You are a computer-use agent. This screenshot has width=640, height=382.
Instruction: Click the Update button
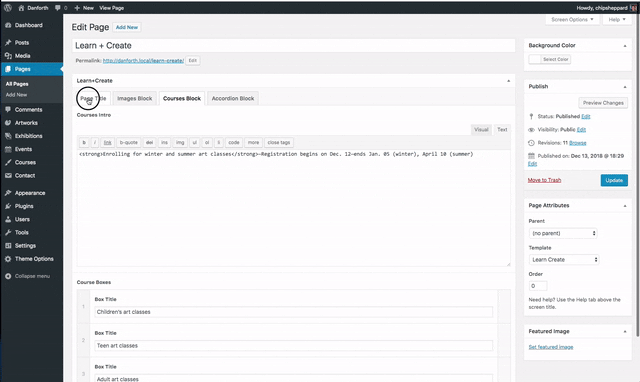coord(614,180)
